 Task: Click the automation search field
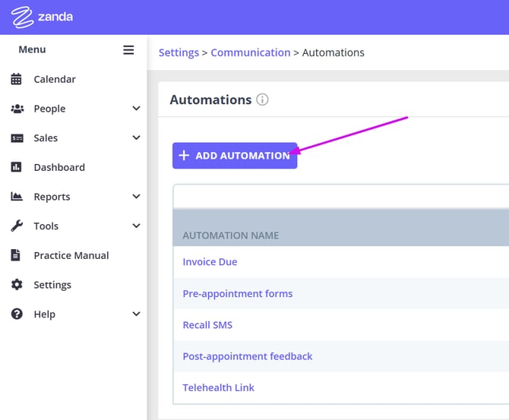click(340, 196)
